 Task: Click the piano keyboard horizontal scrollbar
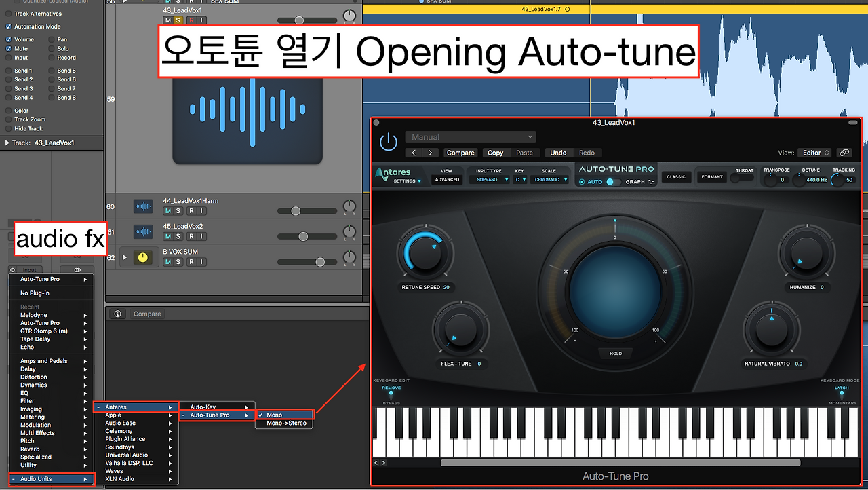[620, 463]
